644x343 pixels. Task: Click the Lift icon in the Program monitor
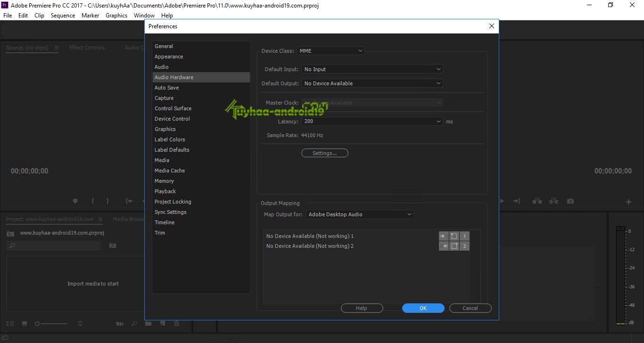click(537, 201)
